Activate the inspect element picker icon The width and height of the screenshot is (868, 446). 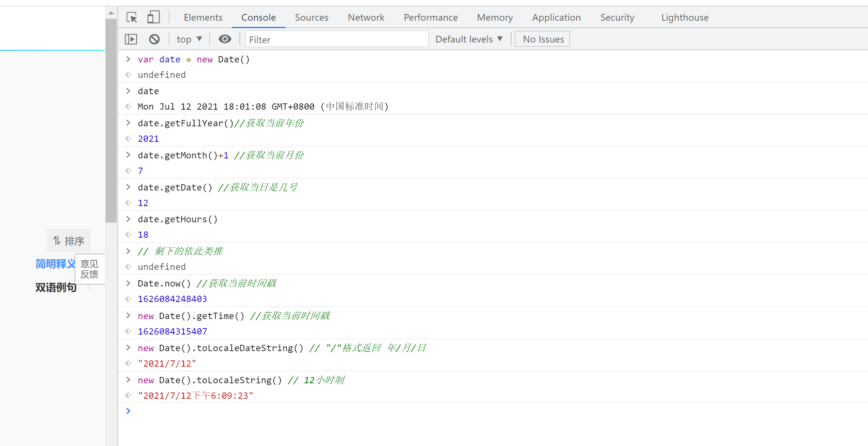[x=132, y=17]
